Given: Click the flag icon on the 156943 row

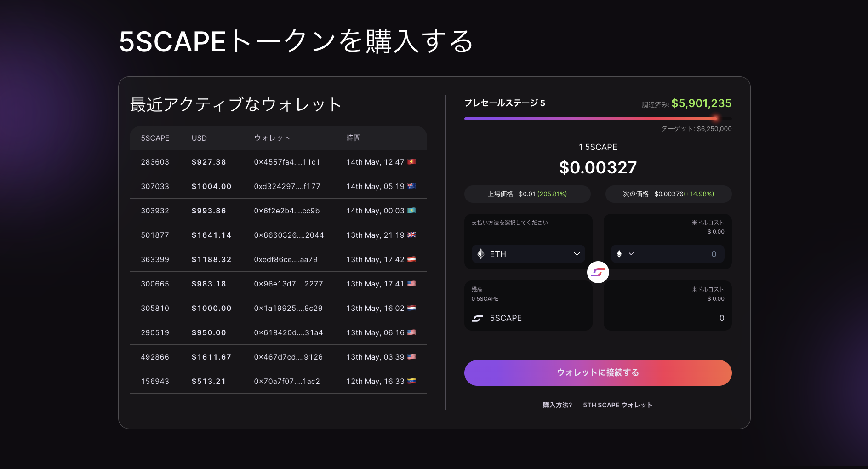Looking at the screenshot, I should click(x=411, y=381).
